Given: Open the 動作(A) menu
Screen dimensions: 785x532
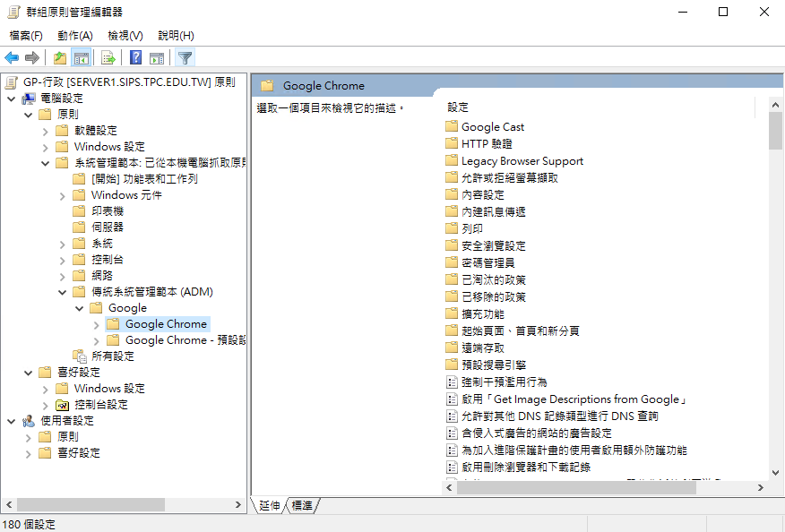Looking at the screenshot, I should (x=75, y=36).
